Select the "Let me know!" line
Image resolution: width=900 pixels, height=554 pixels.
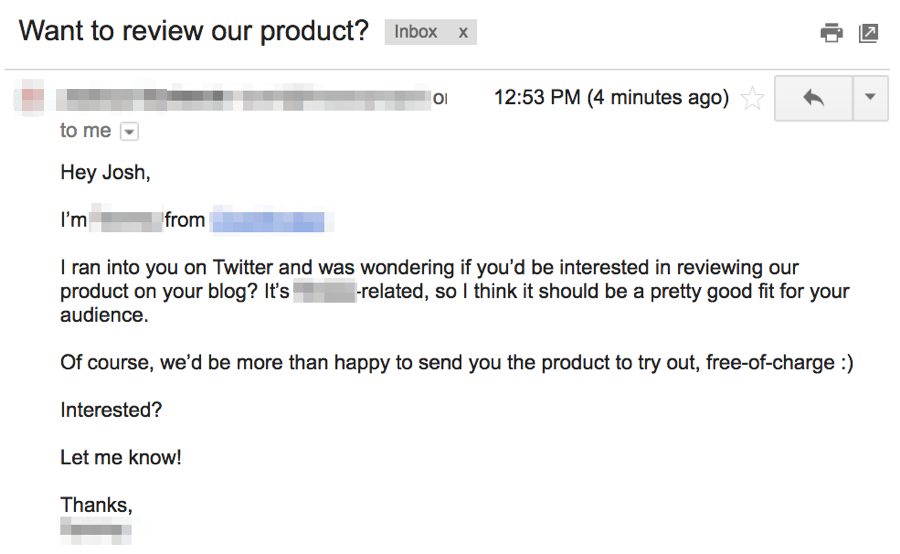tap(121, 458)
